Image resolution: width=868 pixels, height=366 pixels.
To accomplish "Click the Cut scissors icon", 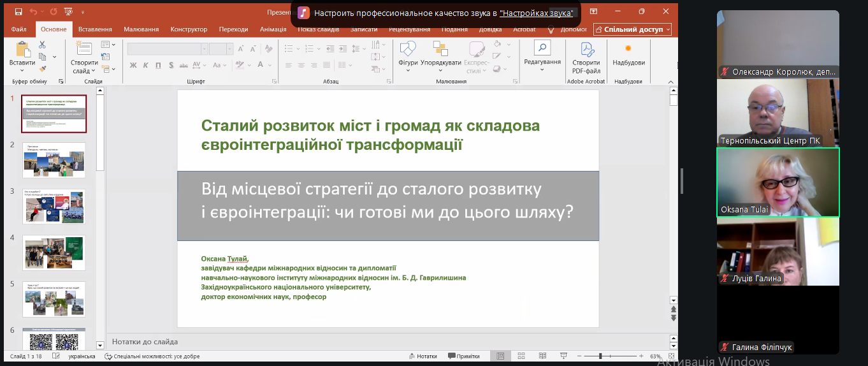I will [42, 45].
